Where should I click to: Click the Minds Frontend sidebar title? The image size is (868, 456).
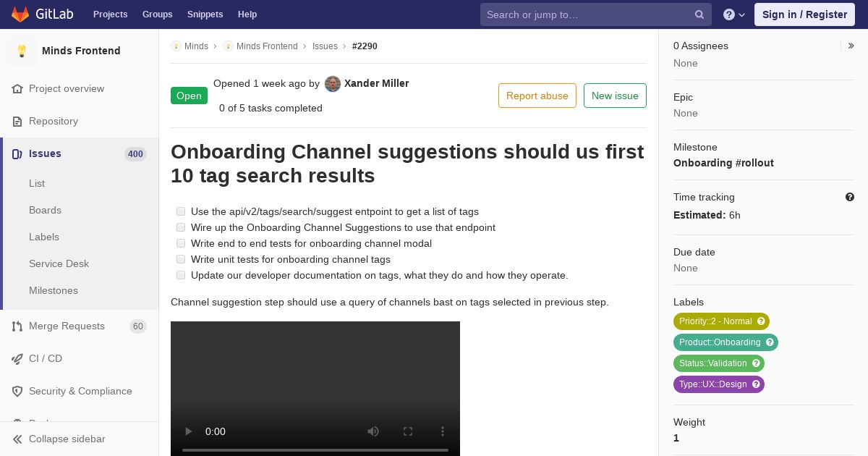click(x=81, y=51)
